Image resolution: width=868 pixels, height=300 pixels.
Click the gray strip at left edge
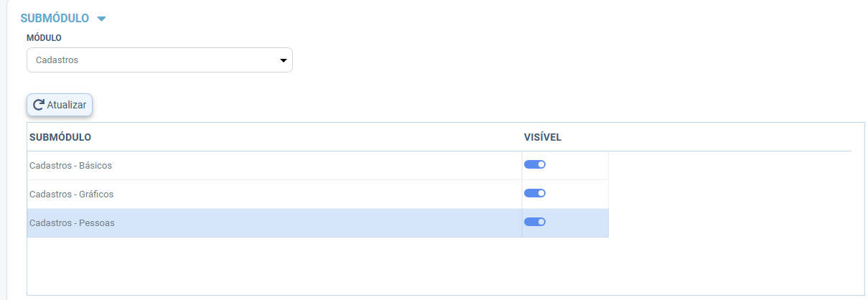click(x=3, y=150)
